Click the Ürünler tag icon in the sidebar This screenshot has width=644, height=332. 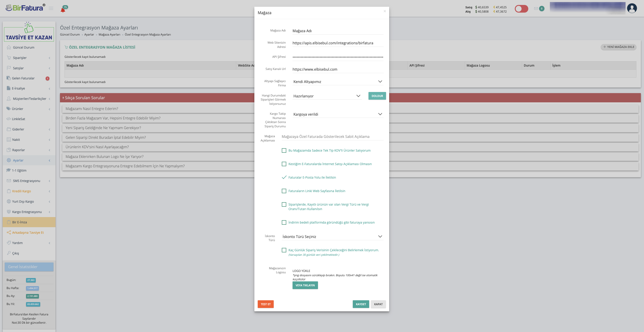point(9,109)
